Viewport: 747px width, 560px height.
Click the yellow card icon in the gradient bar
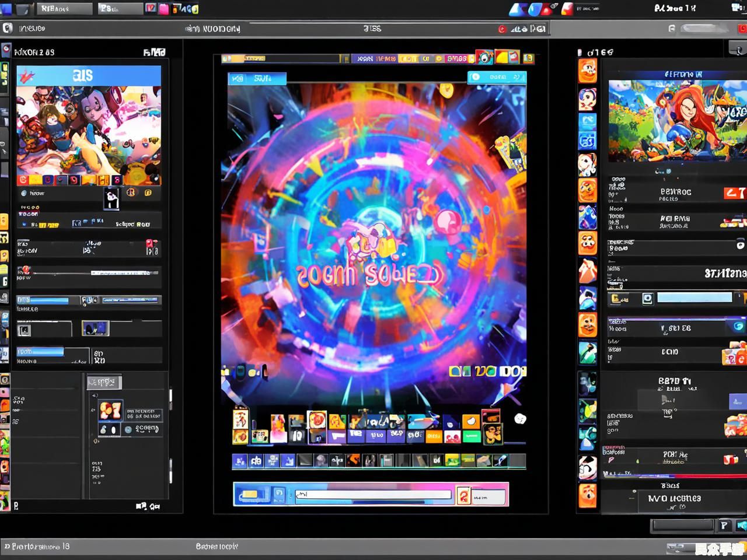coord(250,495)
